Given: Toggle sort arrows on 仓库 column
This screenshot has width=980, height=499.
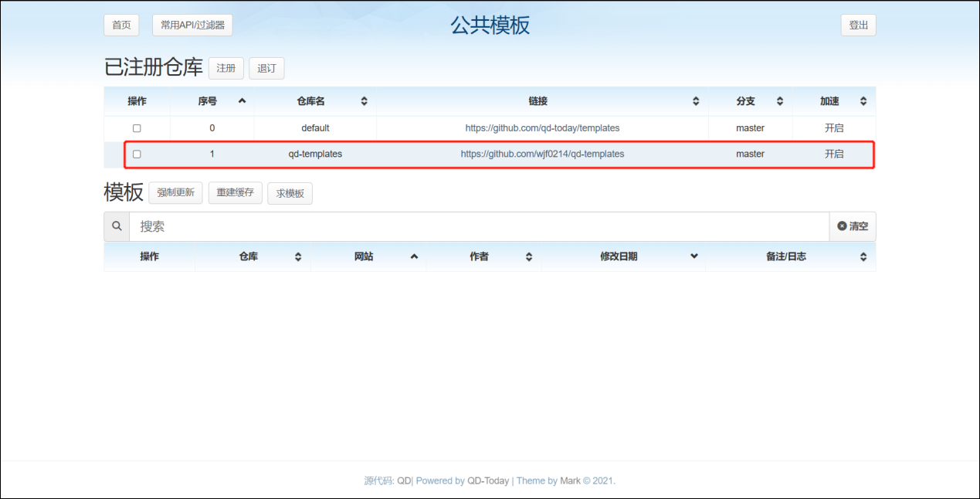Looking at the screenshot, I should (x=298, y=256).
